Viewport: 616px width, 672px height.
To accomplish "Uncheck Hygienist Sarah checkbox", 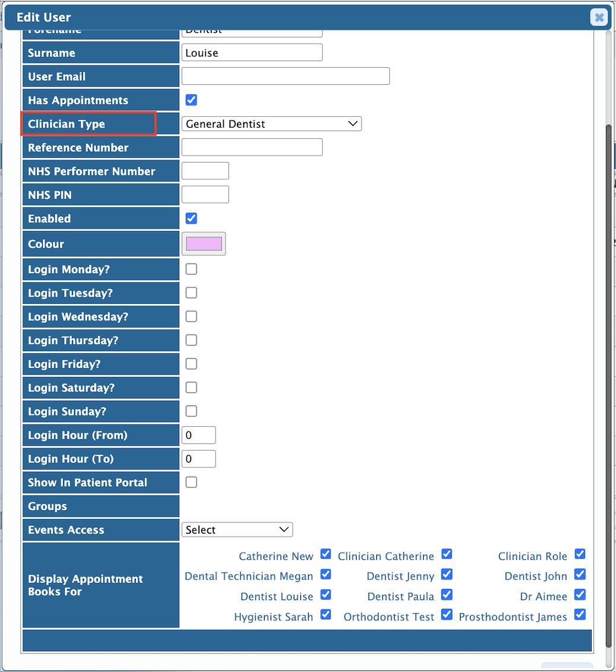I will tap(326, 614).
